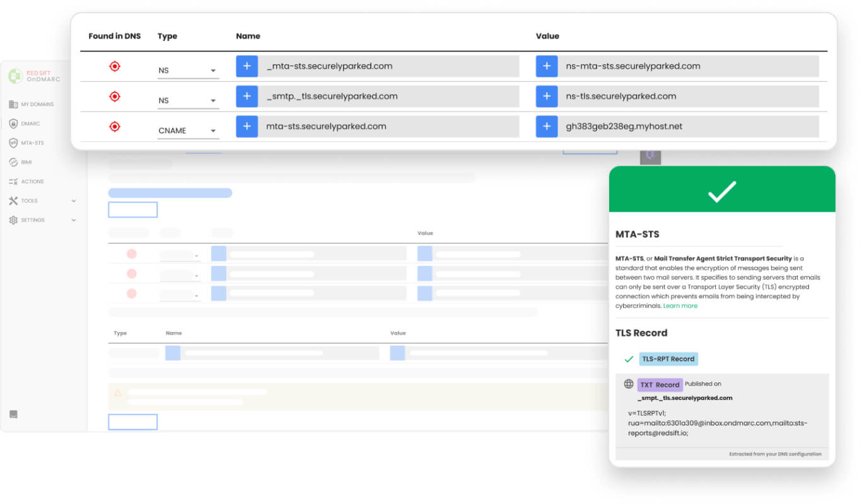The image size is (862, 504).
Task: Click the _mta-sts.securelyparked.com name field
Action: (388, 66)
